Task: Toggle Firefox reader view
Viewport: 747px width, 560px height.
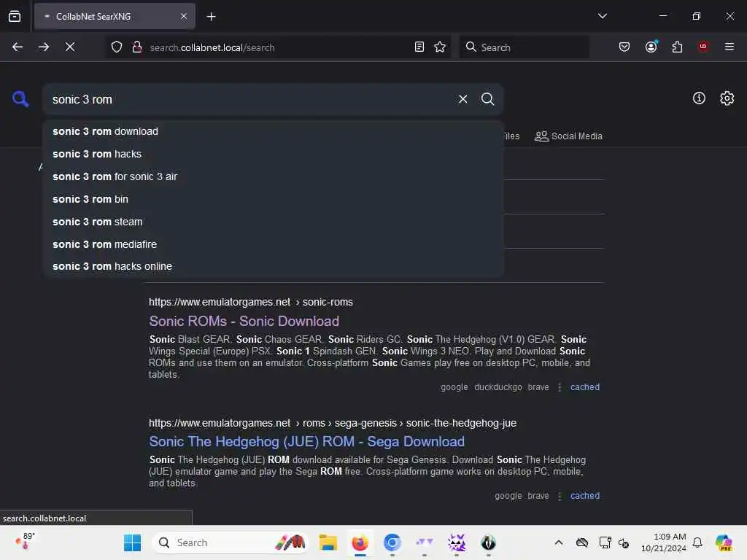Action: 419,47
